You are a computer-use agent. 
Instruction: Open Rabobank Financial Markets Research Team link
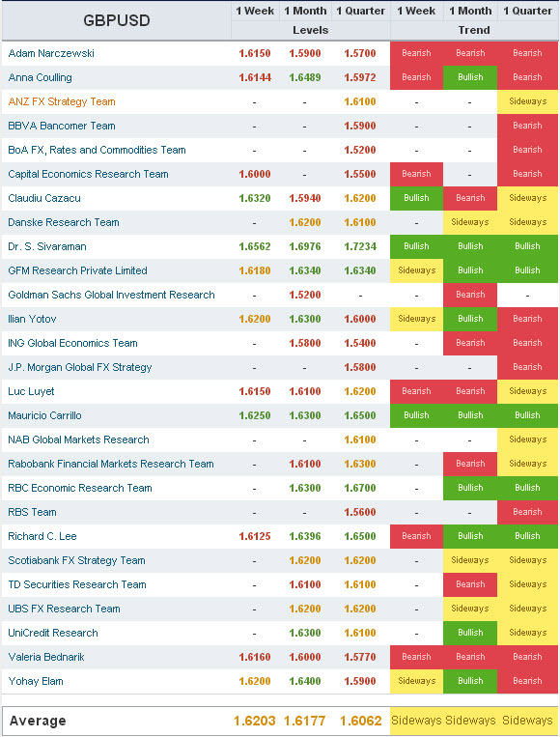pos(111,464)
